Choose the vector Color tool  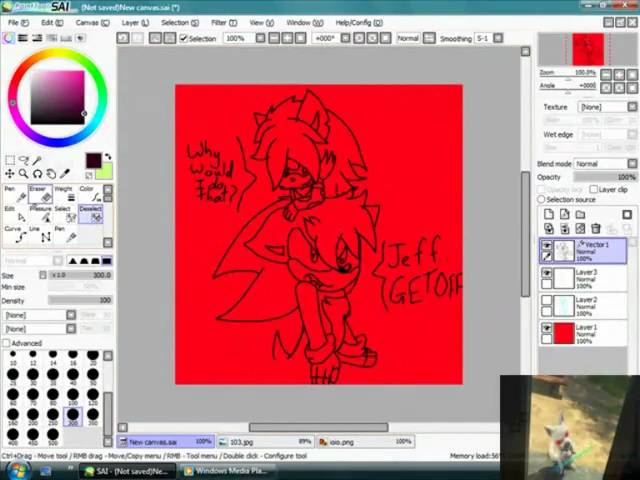point(90,194)
